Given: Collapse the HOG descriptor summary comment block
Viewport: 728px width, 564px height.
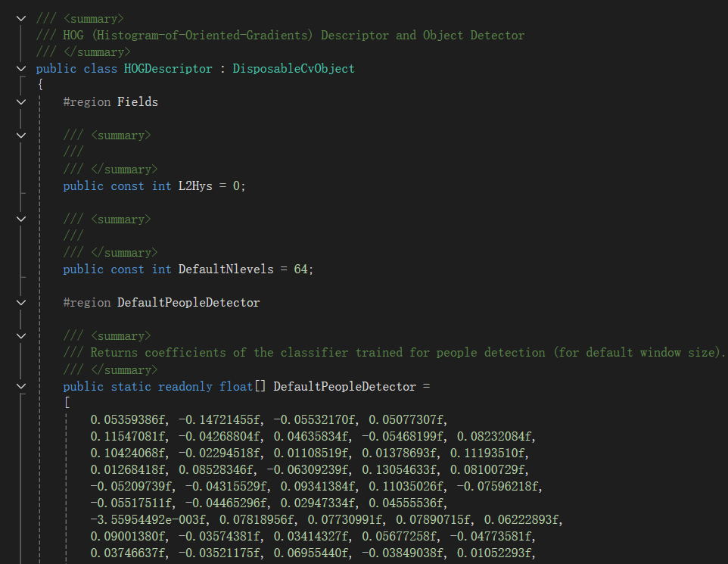Looking at the screenshot, I should click(x=21, y=18).
